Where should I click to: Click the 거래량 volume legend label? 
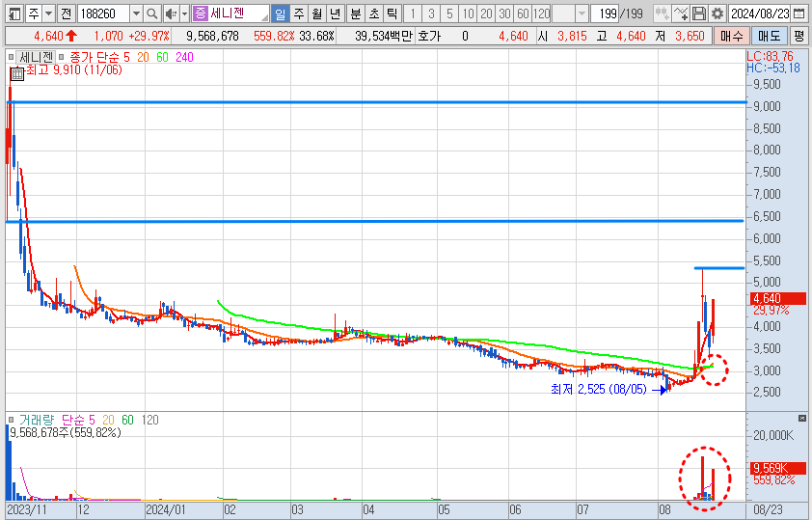(x=37, y=420)
